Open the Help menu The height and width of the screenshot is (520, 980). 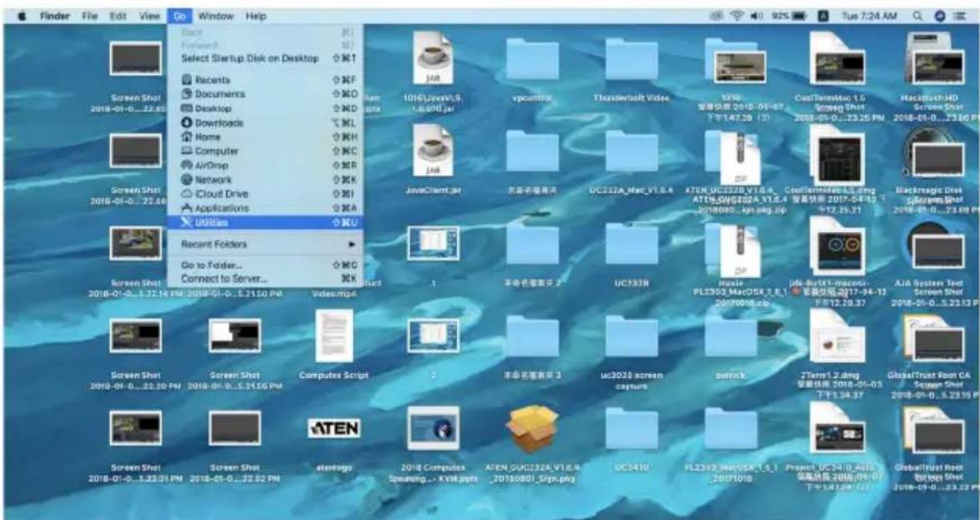pos(256,16)
